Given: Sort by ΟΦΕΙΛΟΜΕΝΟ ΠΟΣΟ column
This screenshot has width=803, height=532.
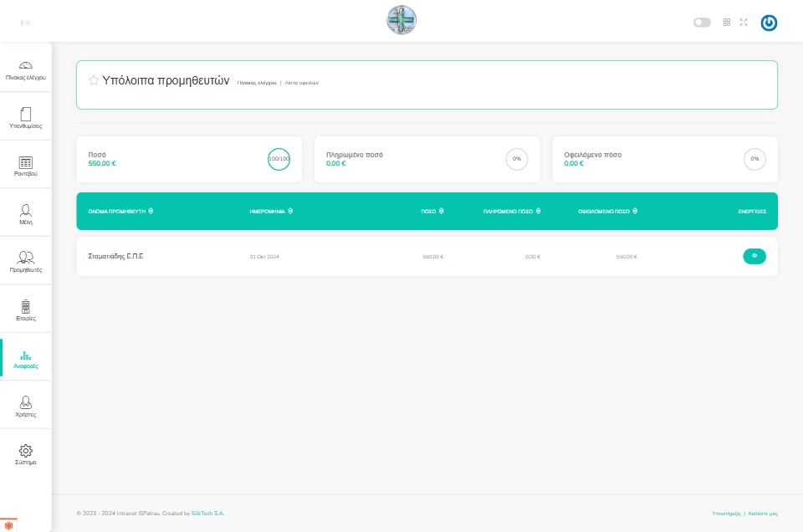Looking at the screenshot, I should click(607, 212).
